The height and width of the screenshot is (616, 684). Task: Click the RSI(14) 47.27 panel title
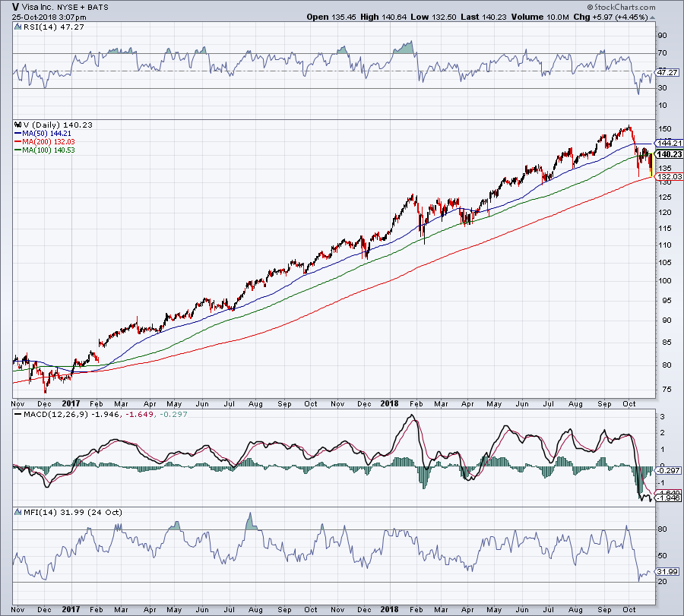[54, 27]
